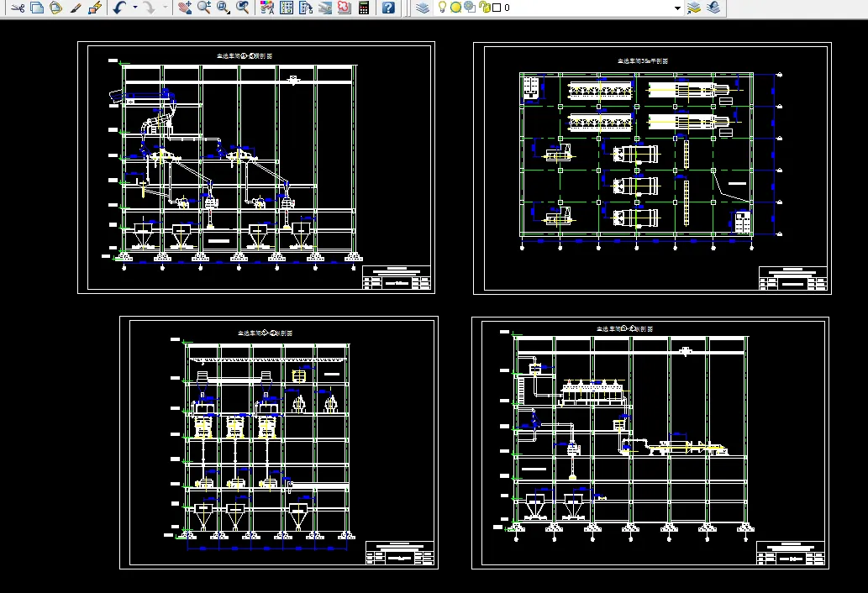Open the DesignCenter icon
Image resolution: width=868 pixels, height=593 pixels.
[287, 8]
